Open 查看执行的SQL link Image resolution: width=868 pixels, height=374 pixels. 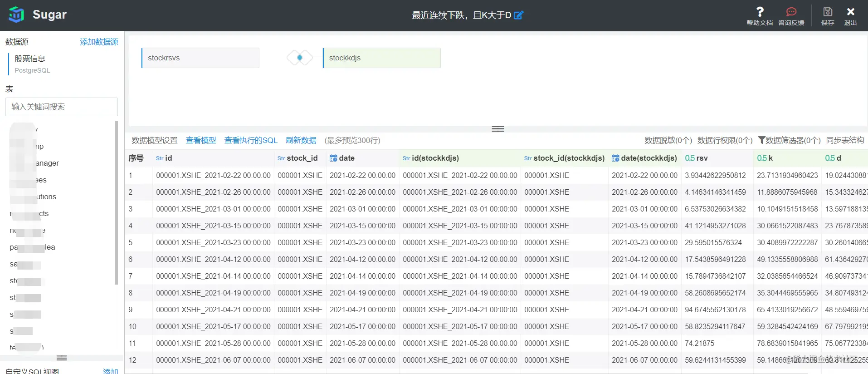[x=251, y=140]
